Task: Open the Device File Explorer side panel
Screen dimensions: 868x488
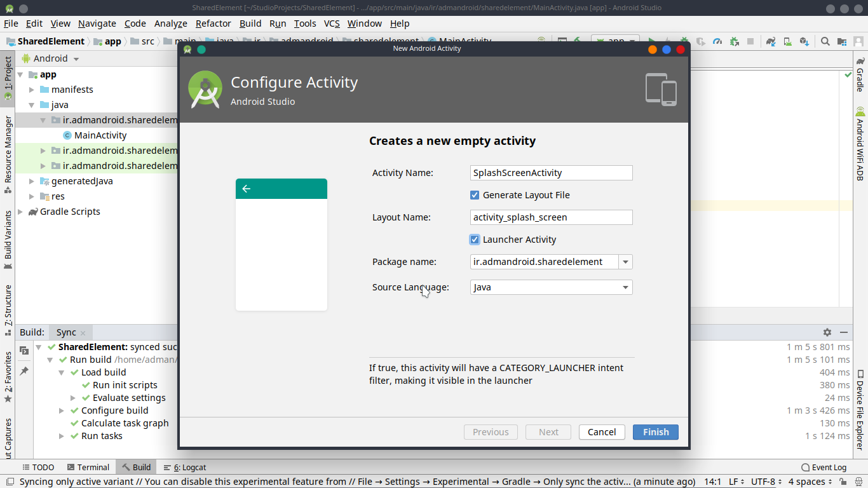Action: point(860,410)
